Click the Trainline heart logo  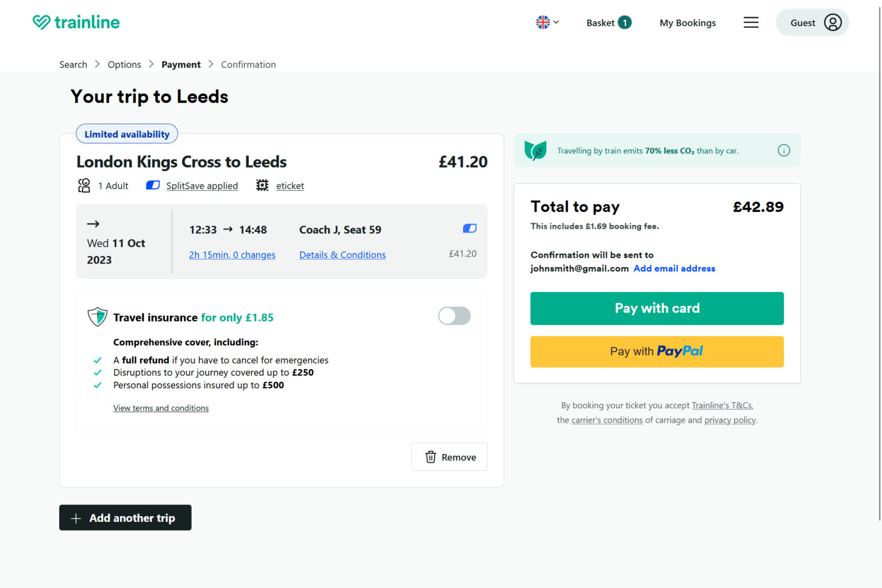(41, 22)
